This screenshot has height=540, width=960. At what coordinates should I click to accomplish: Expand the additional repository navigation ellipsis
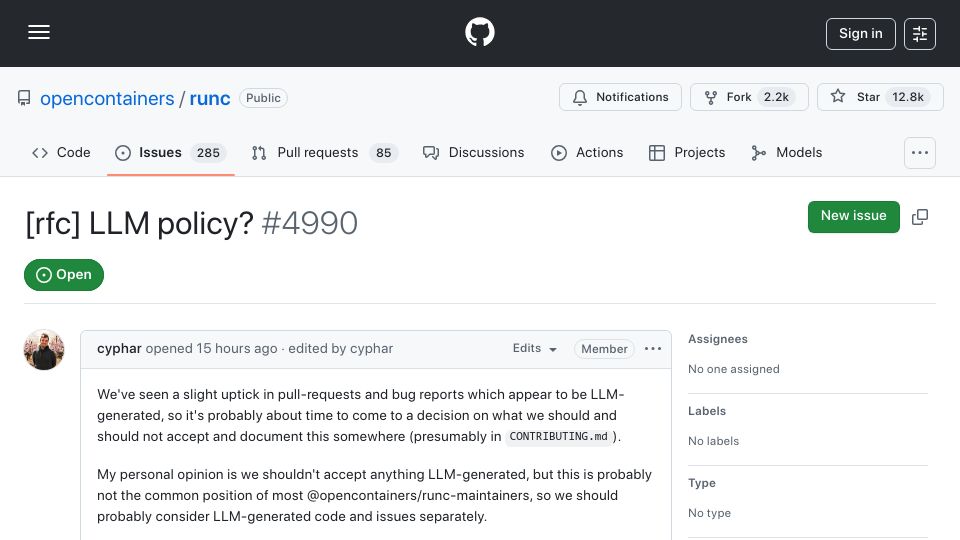click(x=920, y=152)
